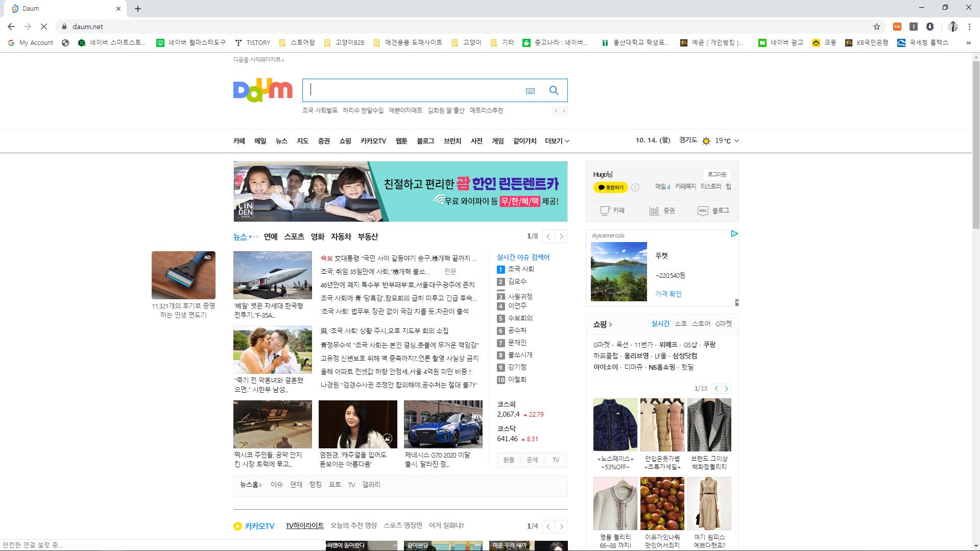Open 뉴스홈 link in news footer
Viewport: 980px width, 551px height.
pos(251,485)
